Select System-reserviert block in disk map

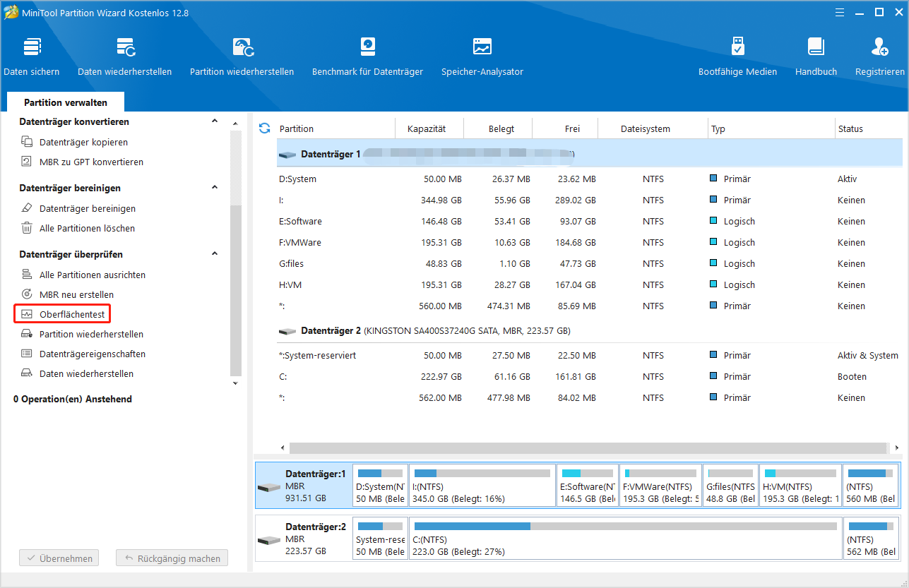(380, 538)
